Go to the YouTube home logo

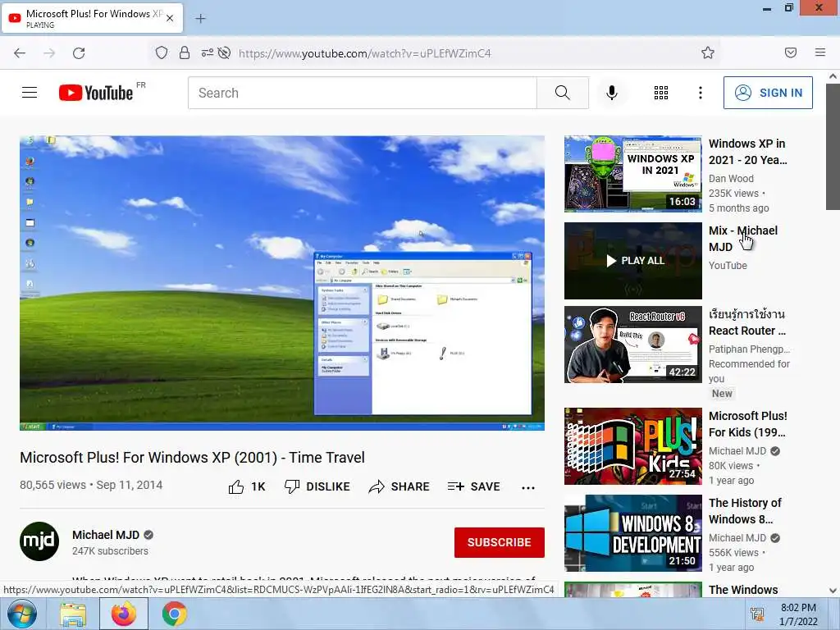[96, 93]
